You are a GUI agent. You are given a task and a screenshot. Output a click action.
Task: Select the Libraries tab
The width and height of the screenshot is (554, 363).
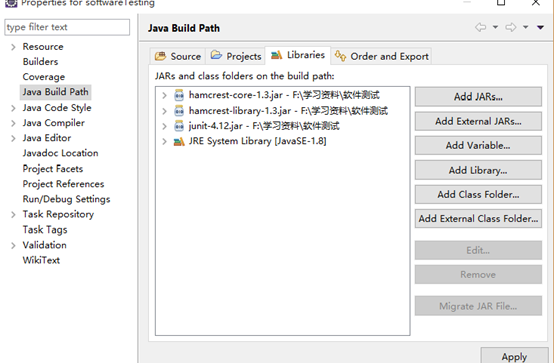tap(298, 55)
